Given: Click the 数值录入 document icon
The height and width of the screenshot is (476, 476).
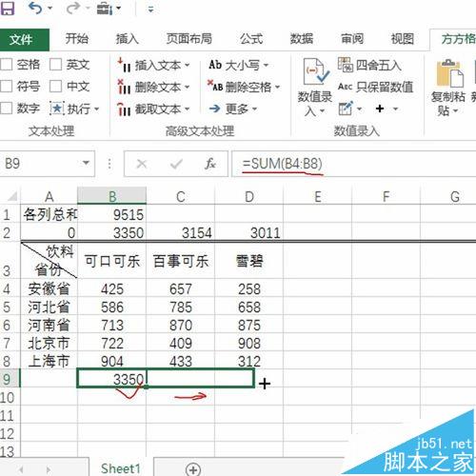Looking at the screenshot, I should 315,71.
